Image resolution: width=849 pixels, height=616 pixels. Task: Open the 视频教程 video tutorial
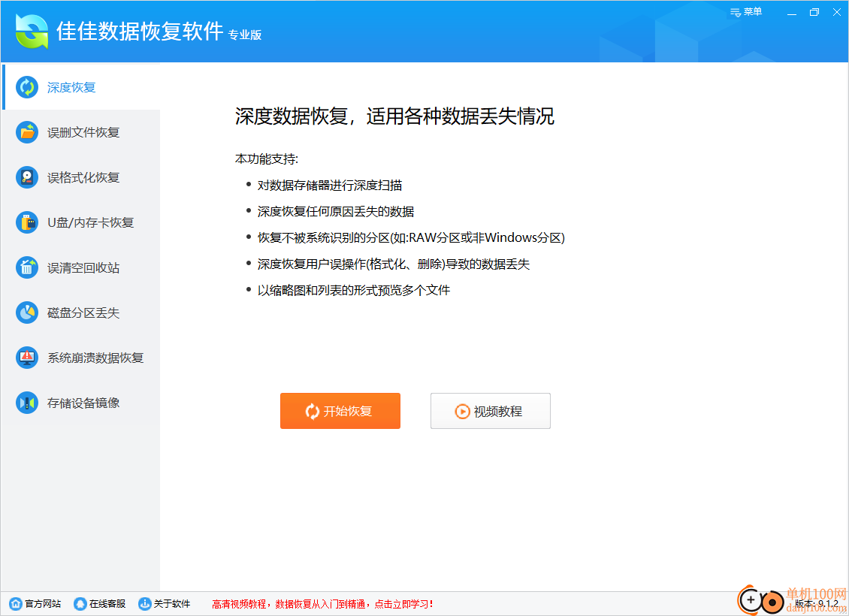click(x=491, y=411)
